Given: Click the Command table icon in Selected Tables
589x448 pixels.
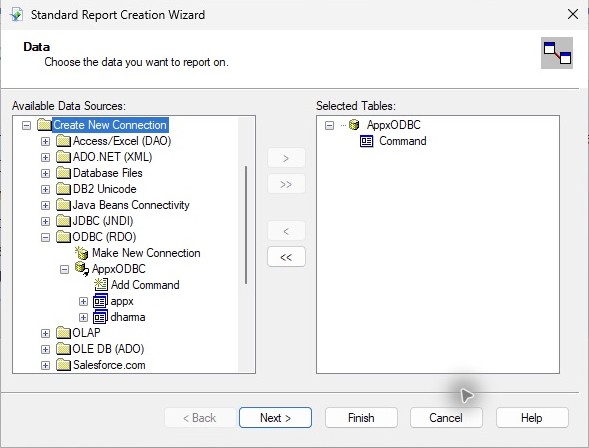Looking at the screenshot, I should click(x=366, y=141).
